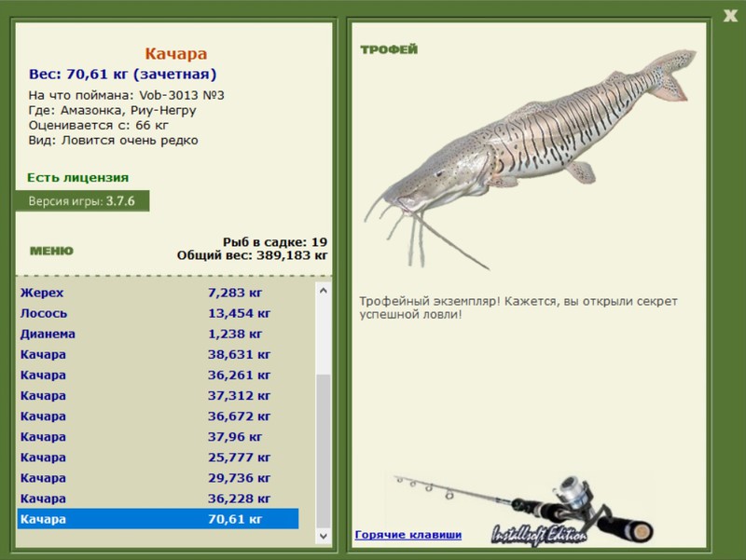
Task: Click the Есть лицензия text
Action: pyautogui.click(x=78, y=177)
